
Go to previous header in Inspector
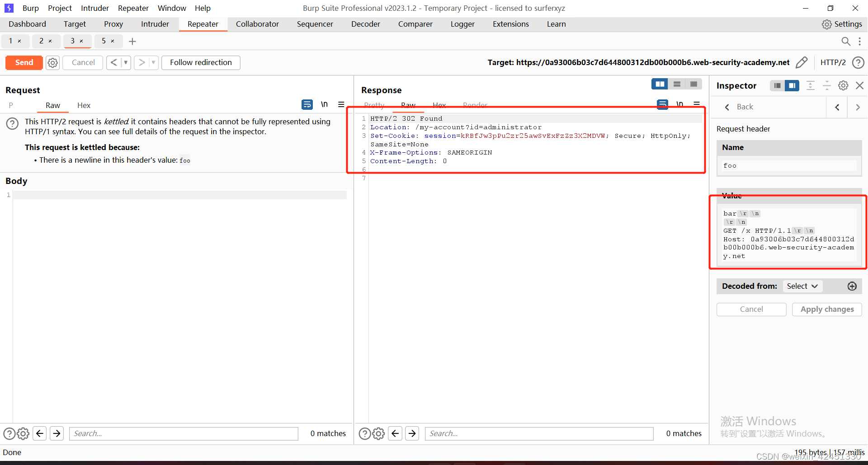click(x=837, y=107)
